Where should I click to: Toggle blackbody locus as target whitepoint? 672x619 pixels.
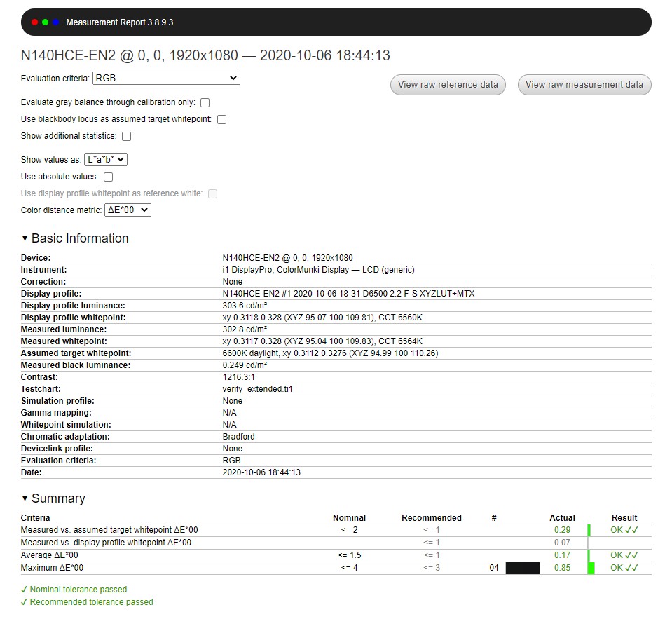[221, 120]
